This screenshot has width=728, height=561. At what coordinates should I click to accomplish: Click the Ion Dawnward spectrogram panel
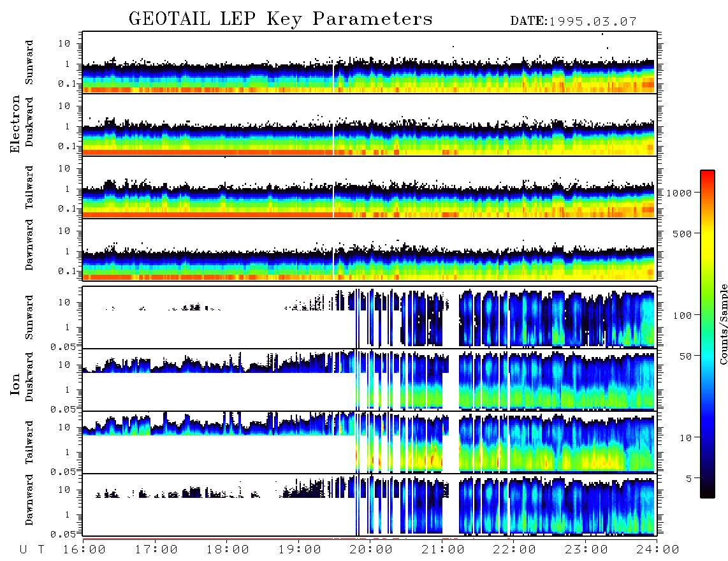point(370,504)
